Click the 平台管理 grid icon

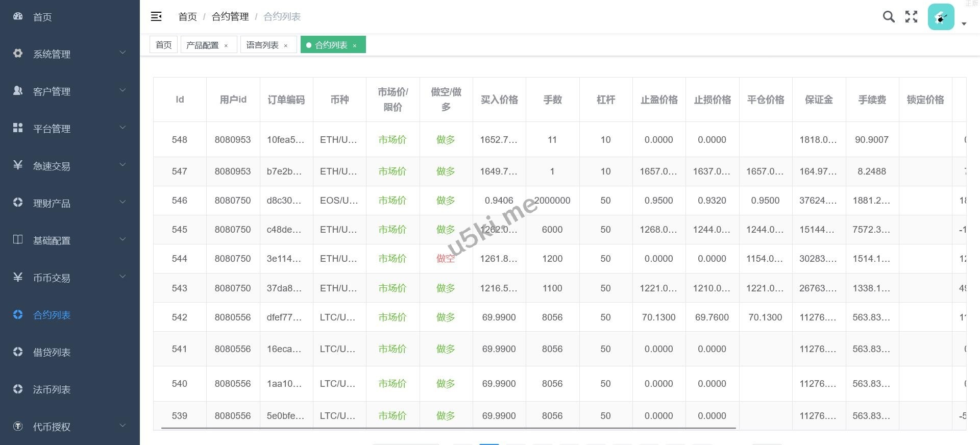coord(18,128)
